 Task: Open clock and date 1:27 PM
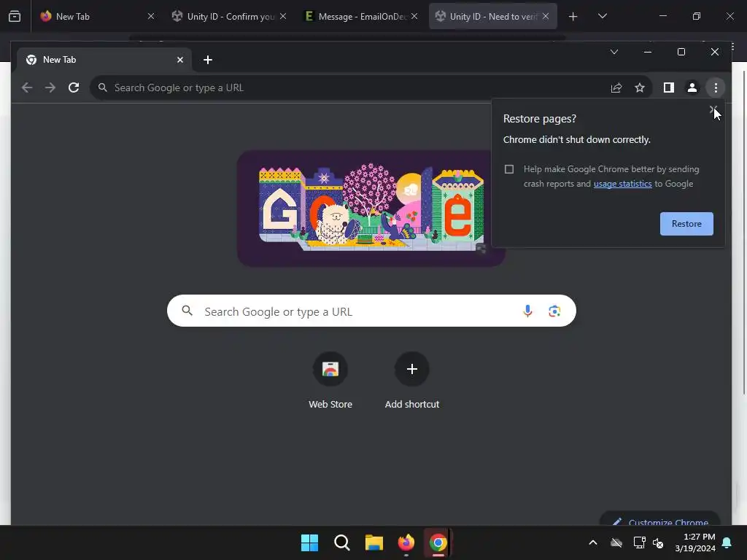tap(695, 542)
